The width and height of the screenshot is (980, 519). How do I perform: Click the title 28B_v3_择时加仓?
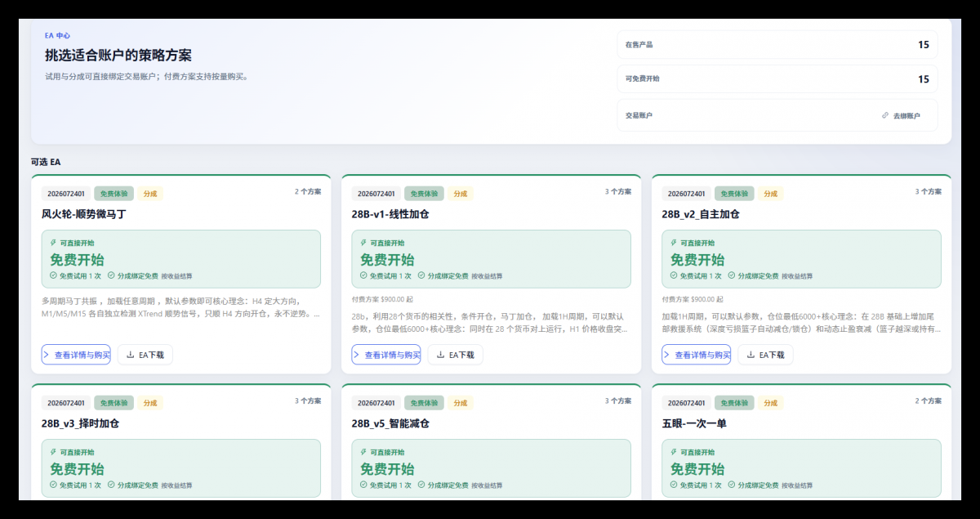pyautogui.click(x=80, y=423)
